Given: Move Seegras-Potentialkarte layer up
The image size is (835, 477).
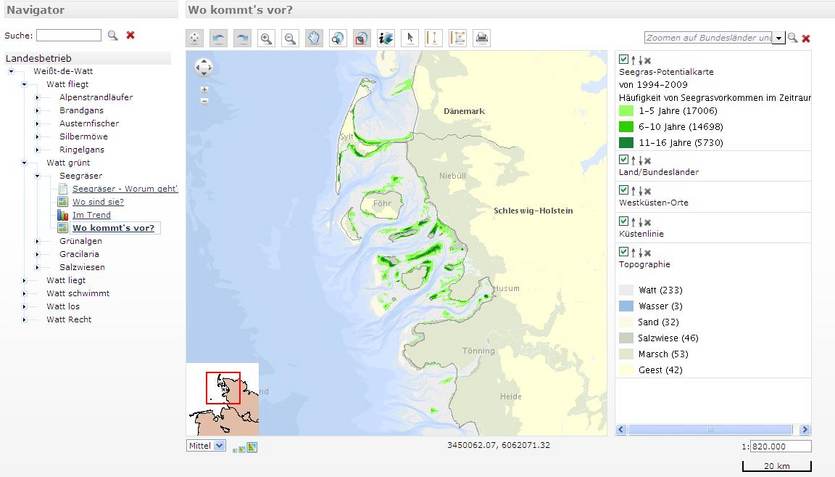Looking at the screenshot, I should [x=633, y=60].
